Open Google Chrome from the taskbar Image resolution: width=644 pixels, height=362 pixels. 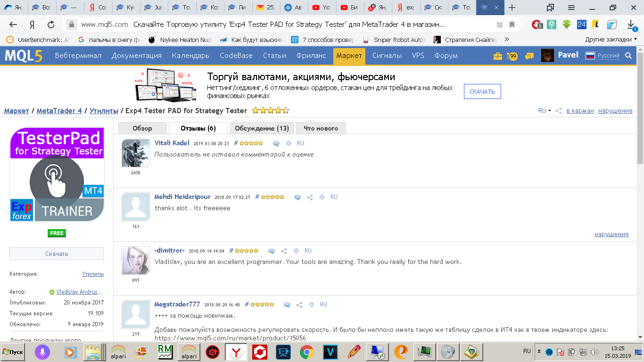click(306, 352)
